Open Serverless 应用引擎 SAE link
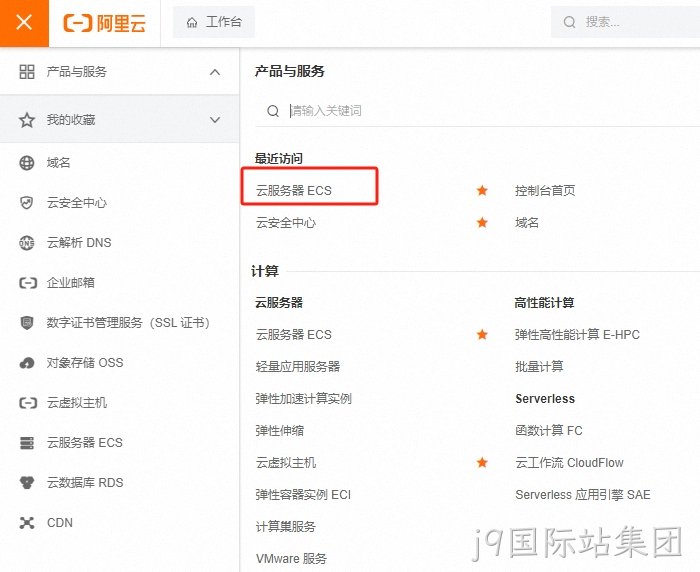Viewport: 700px width, 572px height. tap(583, 495)
